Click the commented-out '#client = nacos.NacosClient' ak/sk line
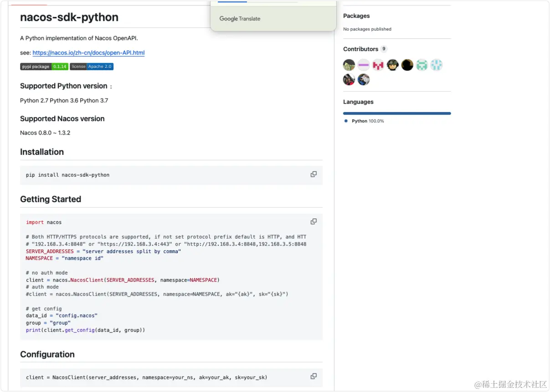Image resolution: width=550 pixels, height=392 pixels. click(157, 294)
